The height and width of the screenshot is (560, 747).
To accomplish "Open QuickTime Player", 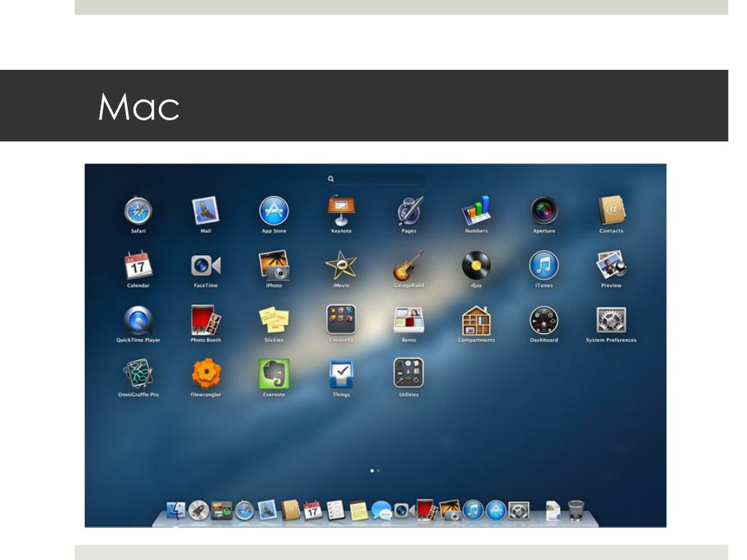I will [x=138, y=320].
